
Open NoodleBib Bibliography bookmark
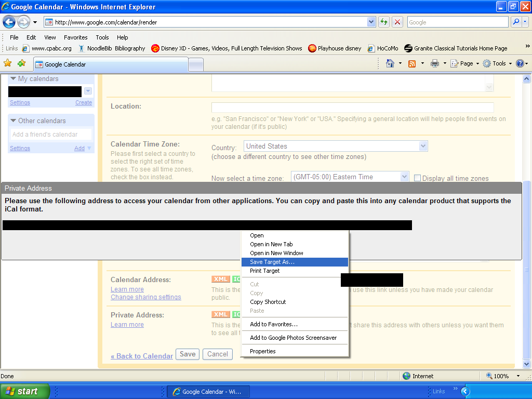pos(112,48)
